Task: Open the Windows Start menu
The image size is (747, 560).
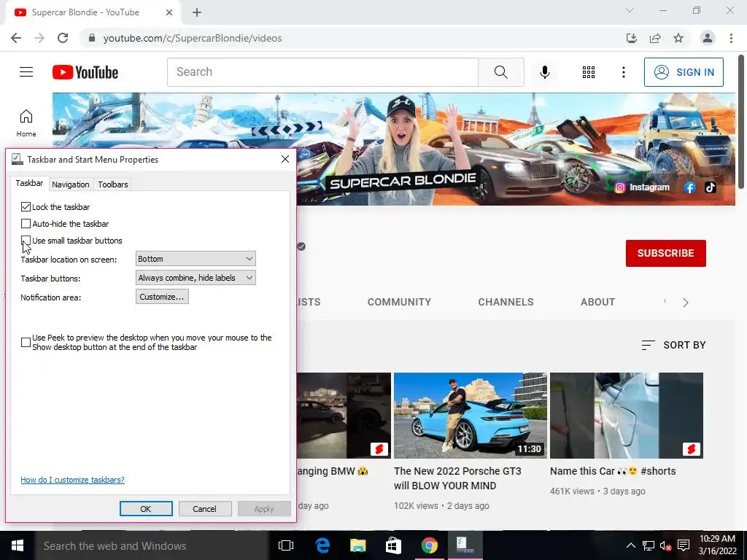Action: click(x=18, y=545)
